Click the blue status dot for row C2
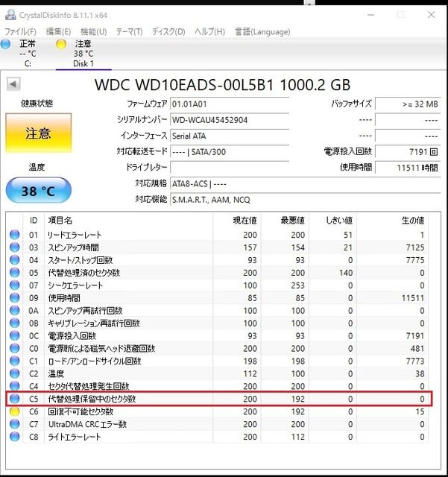 [15, 373]
